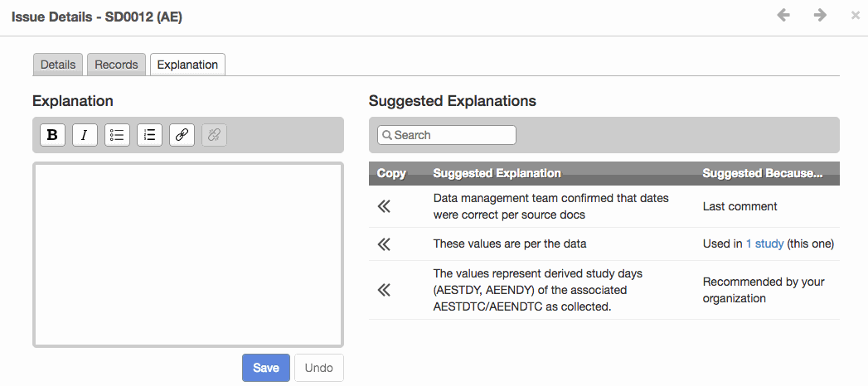
Task: Open the Records tab
Action: click(116, 65)
